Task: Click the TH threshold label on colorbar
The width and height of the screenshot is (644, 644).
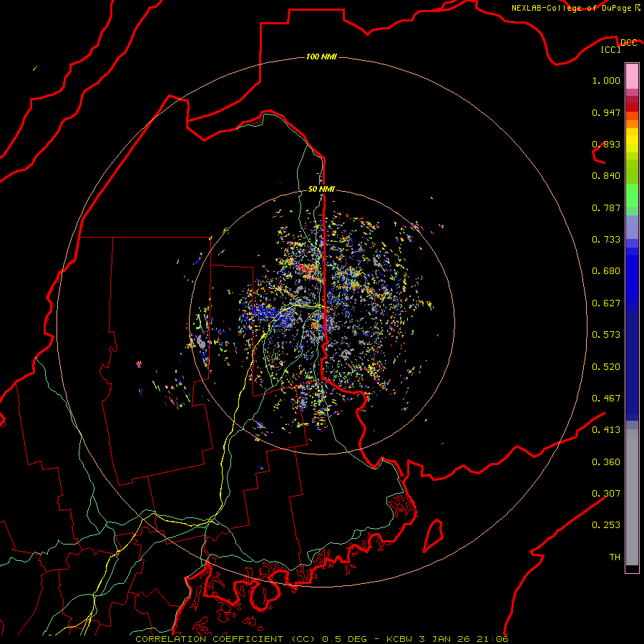Action: point(615,557)
